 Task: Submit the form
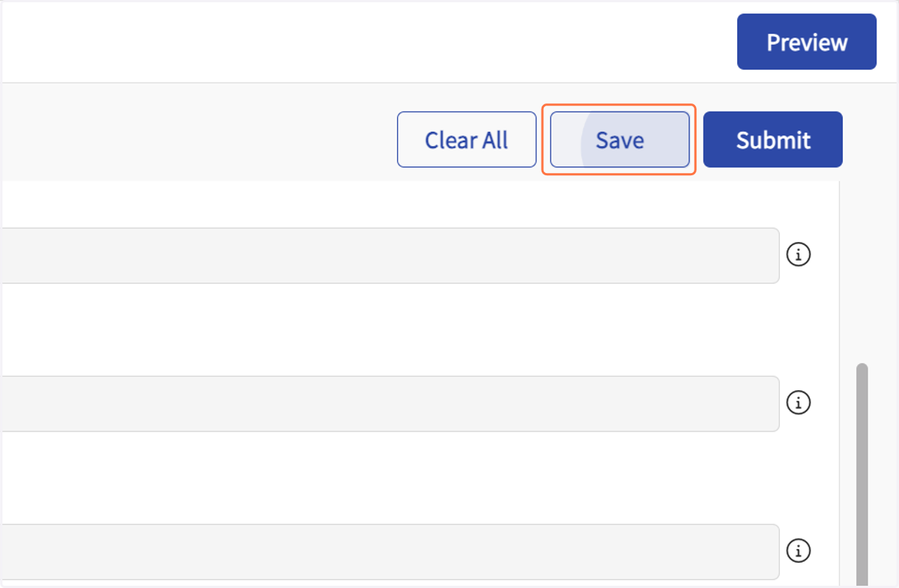point(773,140)
